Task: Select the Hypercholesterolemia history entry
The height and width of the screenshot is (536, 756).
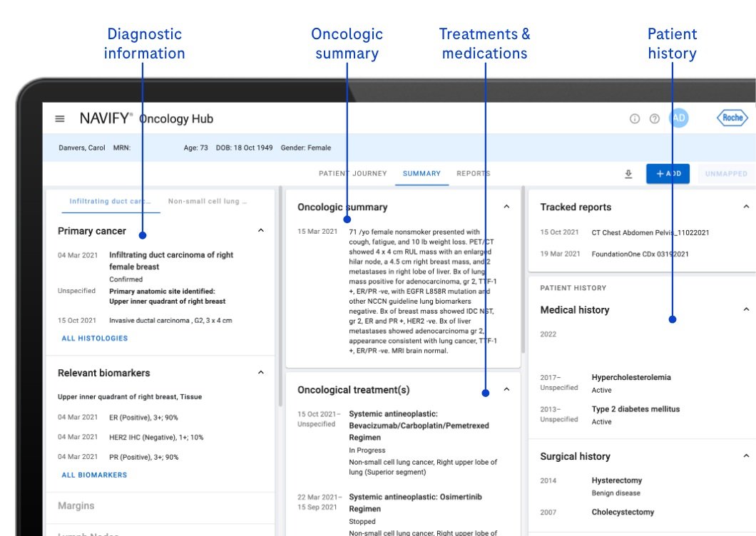Action: click(x=631, y=378)
